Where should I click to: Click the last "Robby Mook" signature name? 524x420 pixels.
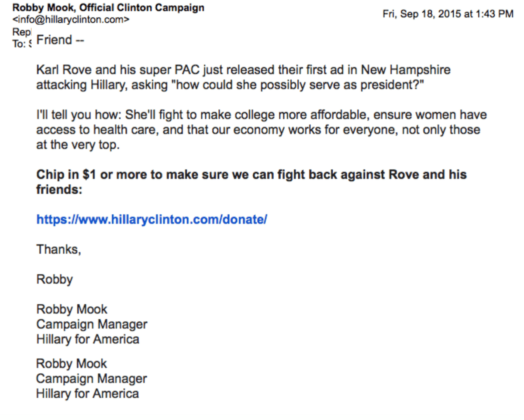pos(71,364)
